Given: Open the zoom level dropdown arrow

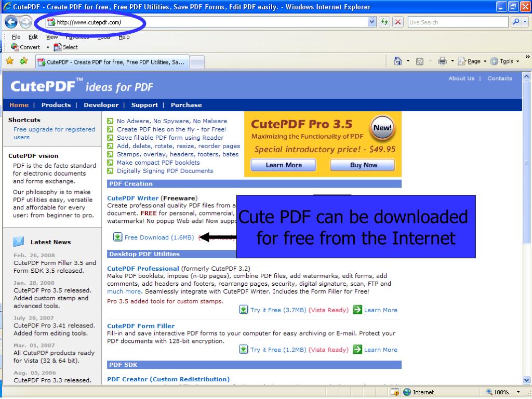Looking at the screenshot, I should [x=518, y=392].
